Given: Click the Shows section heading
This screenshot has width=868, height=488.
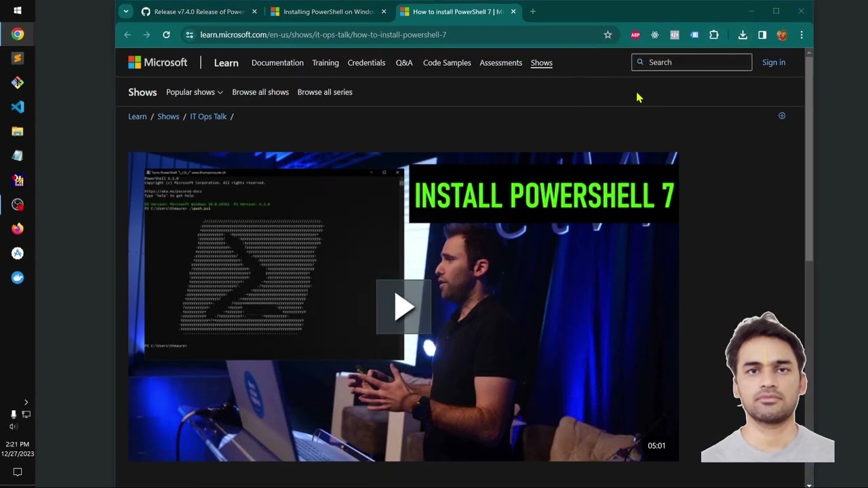Looking at the screenshot, I should 142,92.
